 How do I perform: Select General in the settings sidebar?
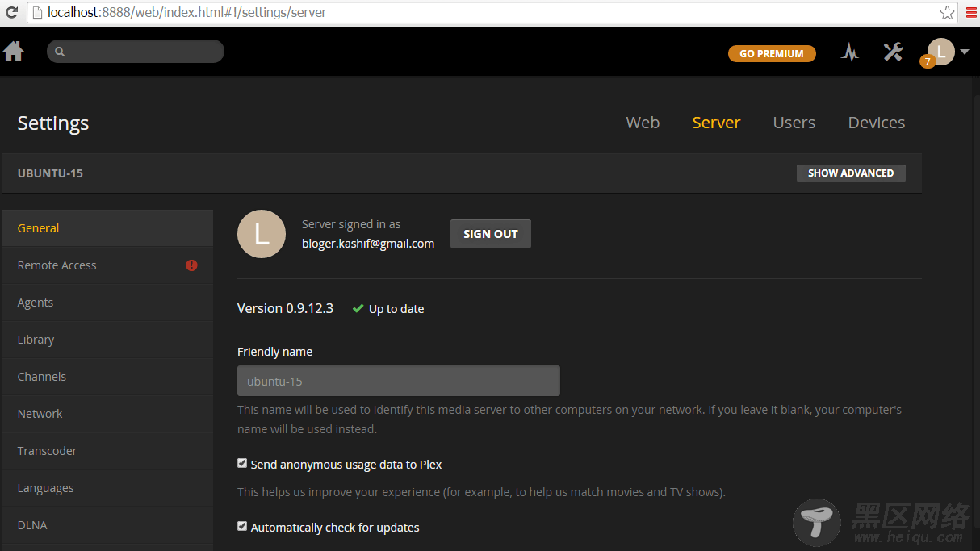coord(107,228)
